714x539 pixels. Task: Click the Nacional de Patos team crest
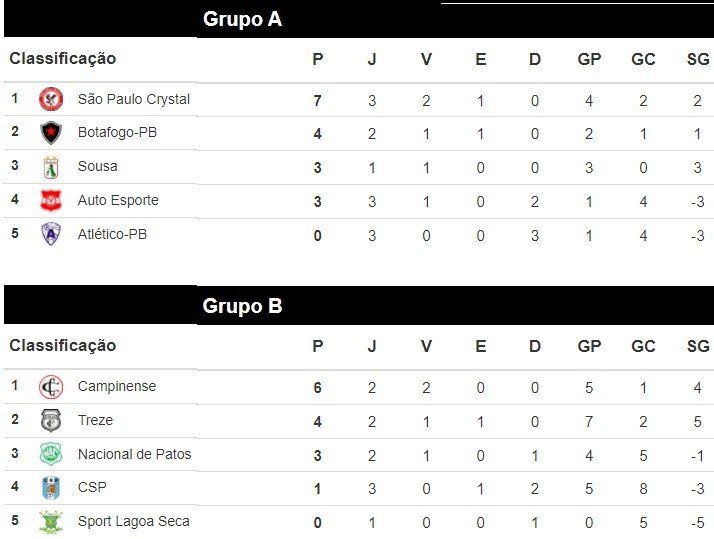tap(50, 455)
